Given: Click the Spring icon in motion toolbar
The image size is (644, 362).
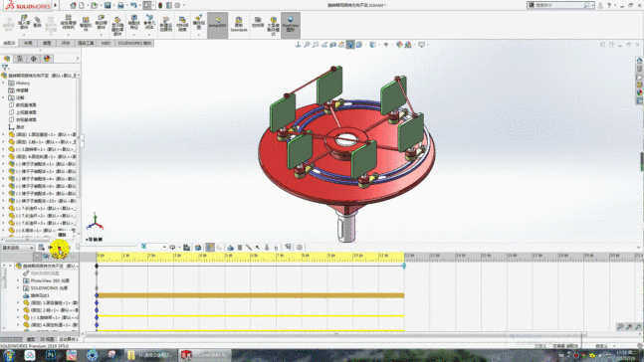Looking at the screenshot, I should [x=240, y=247].
